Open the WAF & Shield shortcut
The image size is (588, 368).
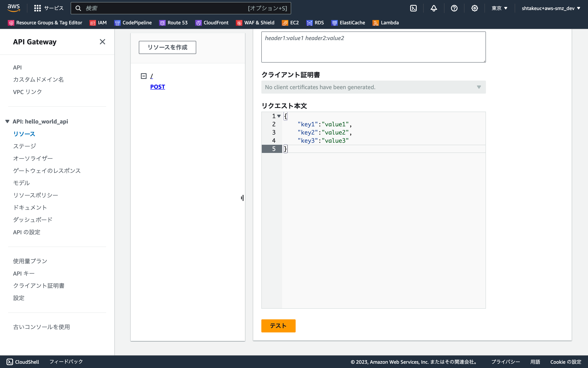(x=255, y=23)
